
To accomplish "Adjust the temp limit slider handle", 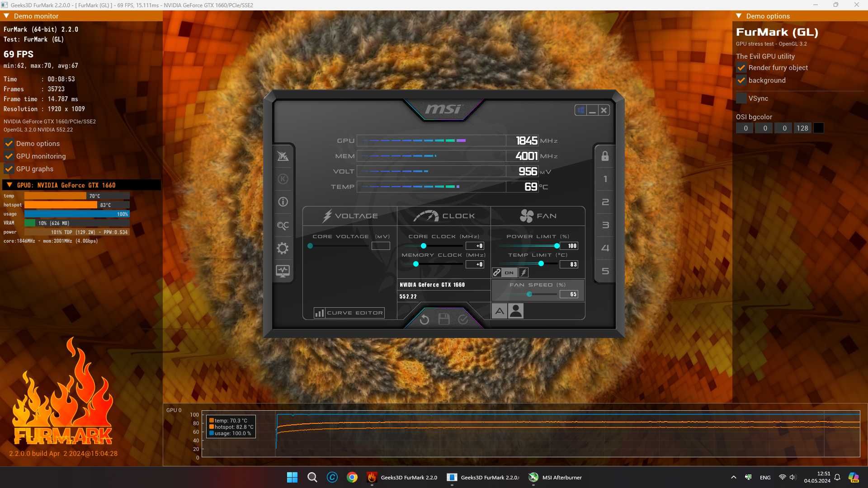I will (x=541, y=264).
